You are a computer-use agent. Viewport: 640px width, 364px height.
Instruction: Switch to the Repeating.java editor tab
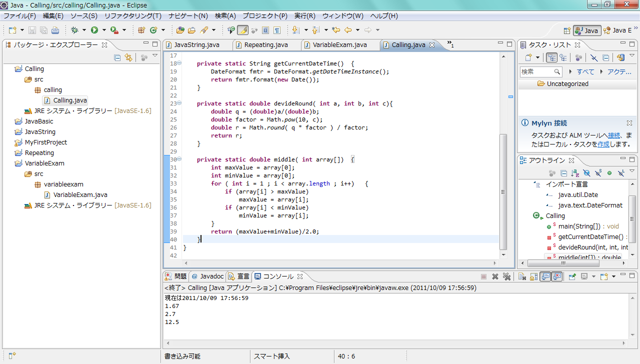coord(265,45)
